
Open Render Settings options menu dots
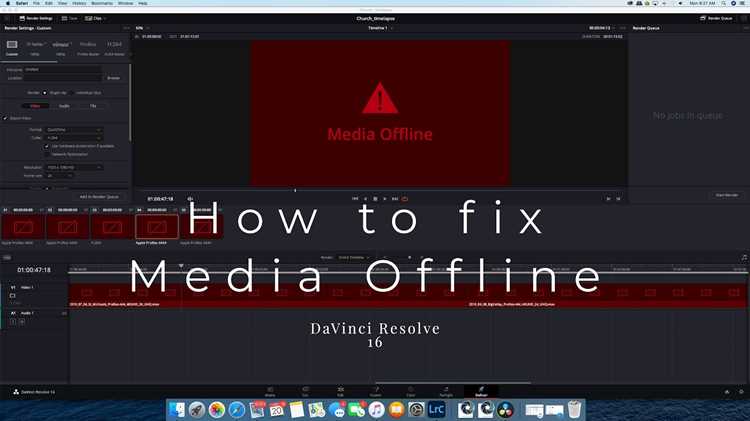[x=126, y=28]
